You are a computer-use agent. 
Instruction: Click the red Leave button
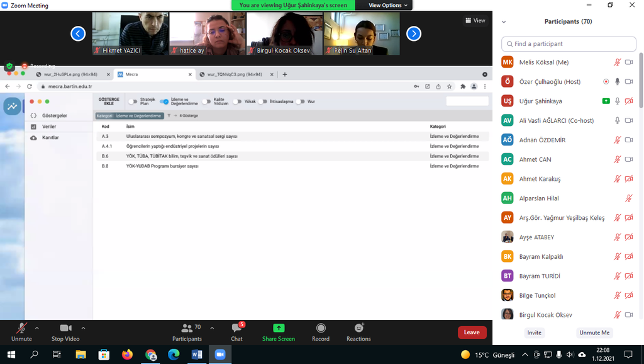[472, 333]
